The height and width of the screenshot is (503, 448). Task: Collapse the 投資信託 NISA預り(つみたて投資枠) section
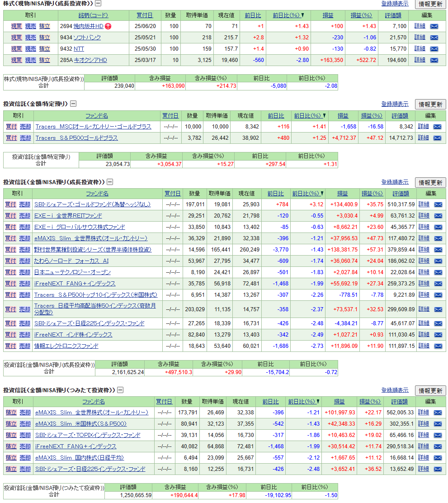point(120,390)
